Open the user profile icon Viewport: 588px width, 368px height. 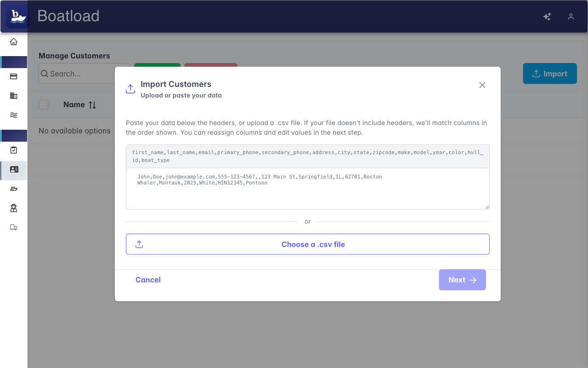pyautogui.click(x=571, y=17)
